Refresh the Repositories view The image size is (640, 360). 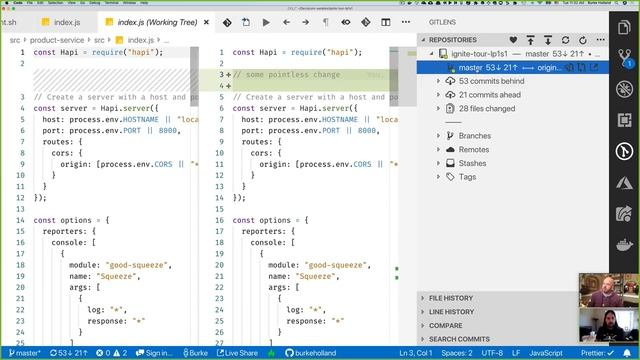point(583,40)
